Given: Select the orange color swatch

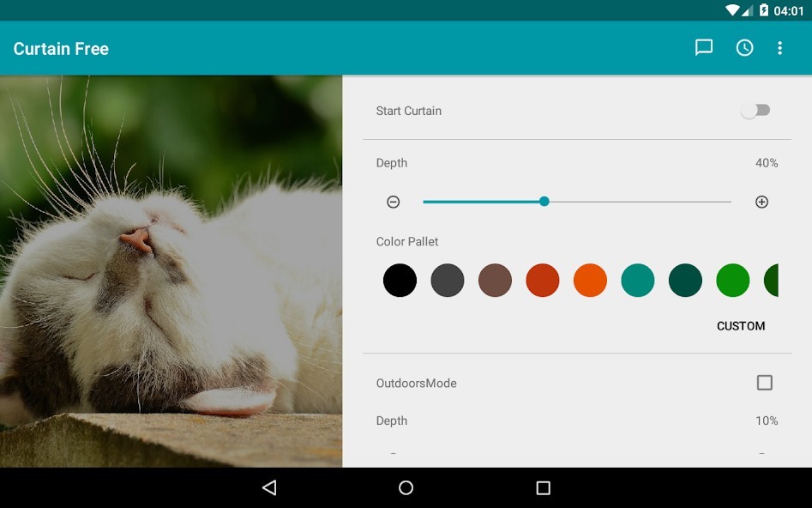Looking at the screenshot, I should [x=591, y=280].
